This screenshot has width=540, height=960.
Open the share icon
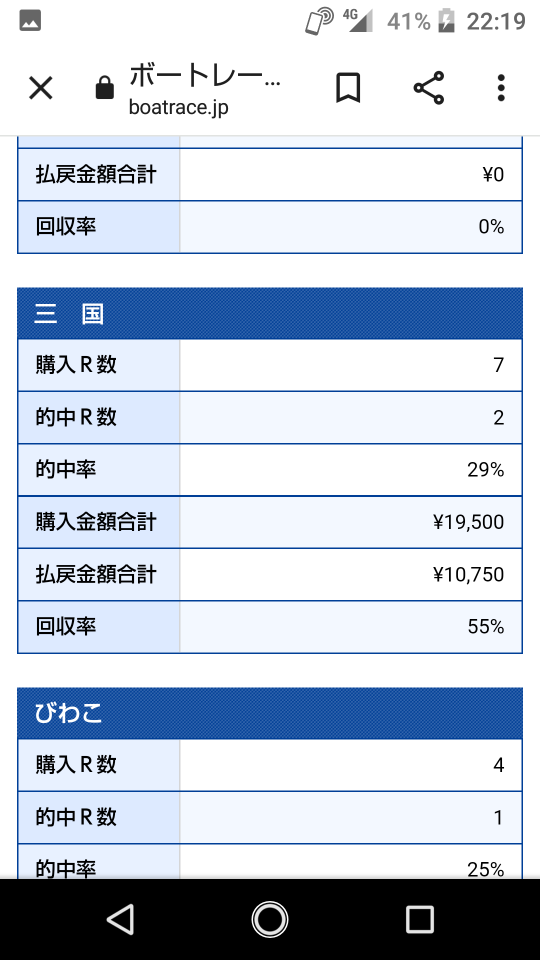429,88
